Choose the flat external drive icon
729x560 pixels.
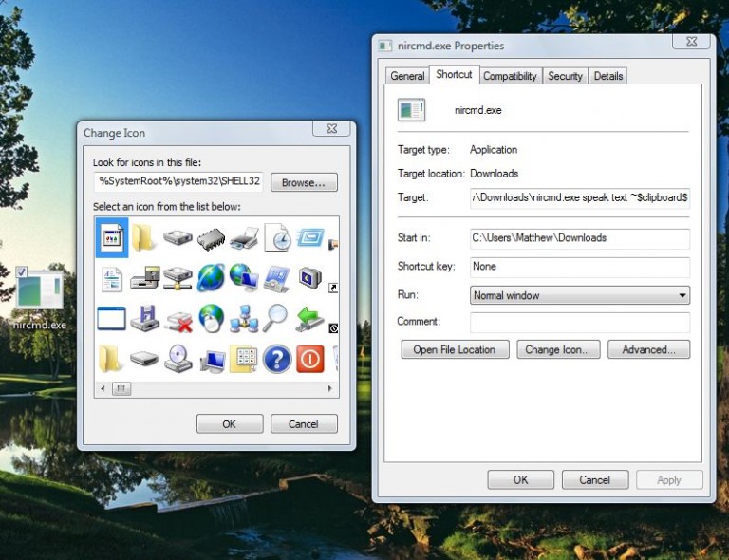tap(144, 359)
